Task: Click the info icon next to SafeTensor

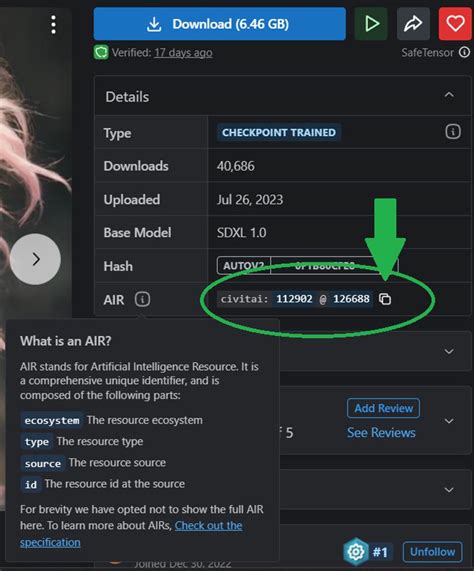Action: click(464, 52)
